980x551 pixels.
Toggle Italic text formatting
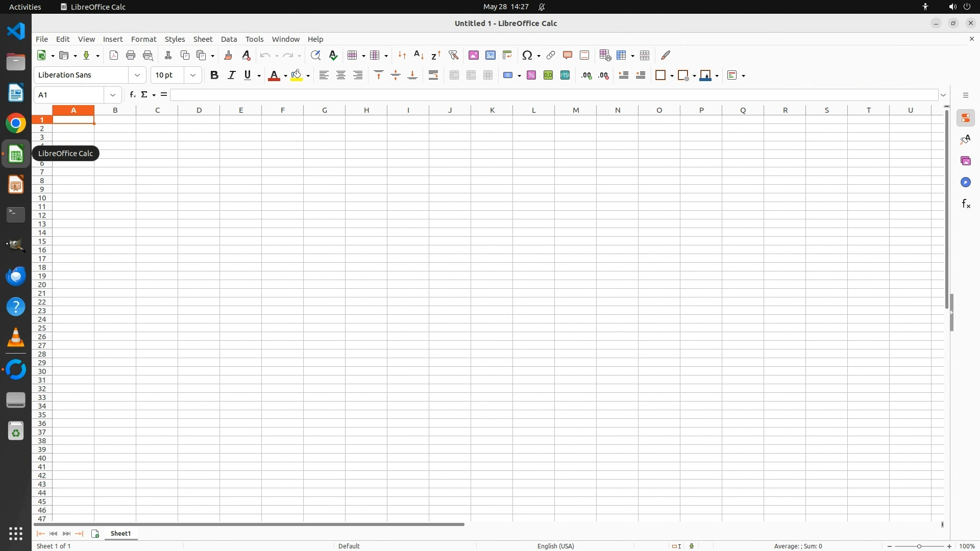click(231, 76)
